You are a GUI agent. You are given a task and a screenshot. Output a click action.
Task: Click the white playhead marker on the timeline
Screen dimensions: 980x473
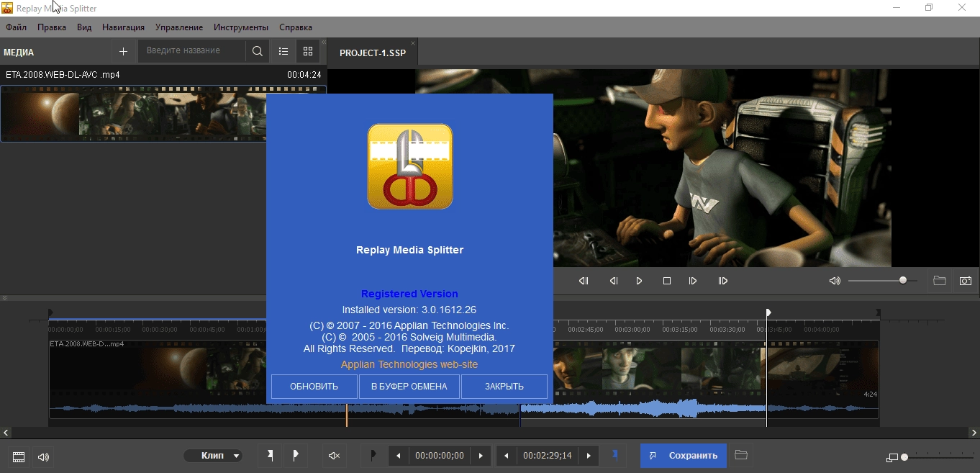[x=768, y=312]
